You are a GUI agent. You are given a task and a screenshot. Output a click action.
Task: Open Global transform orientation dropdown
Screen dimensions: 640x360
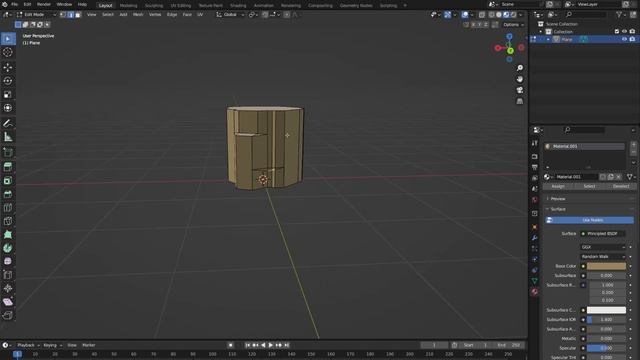click(230, 15)
